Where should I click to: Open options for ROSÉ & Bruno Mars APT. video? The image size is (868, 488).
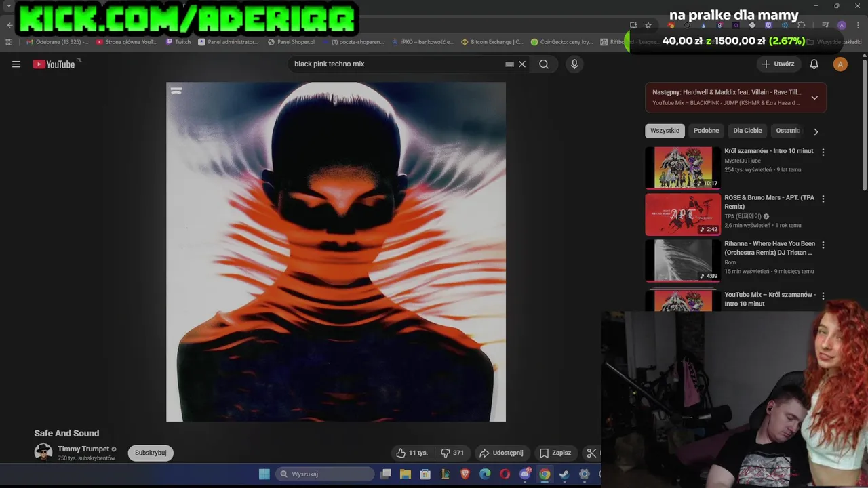coord(823,199)
